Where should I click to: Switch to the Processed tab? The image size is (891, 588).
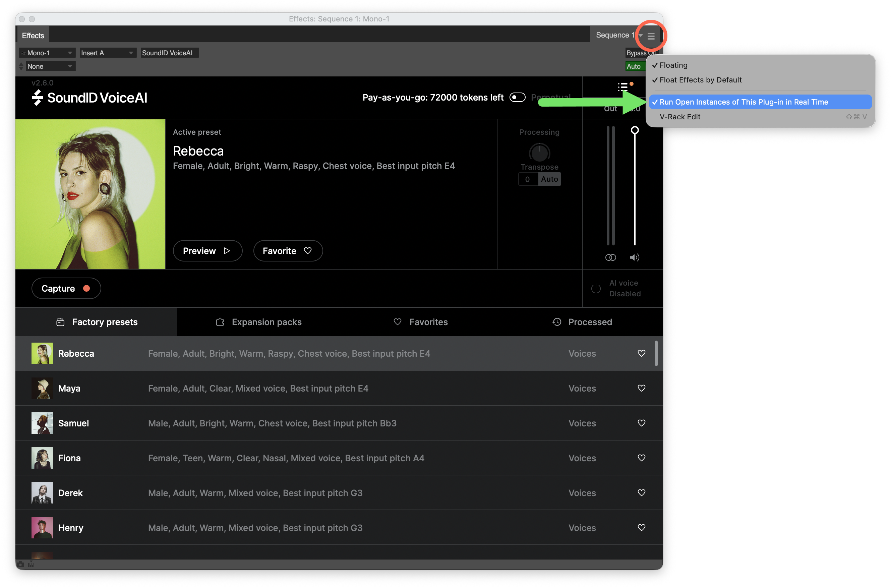coord(582,322)
